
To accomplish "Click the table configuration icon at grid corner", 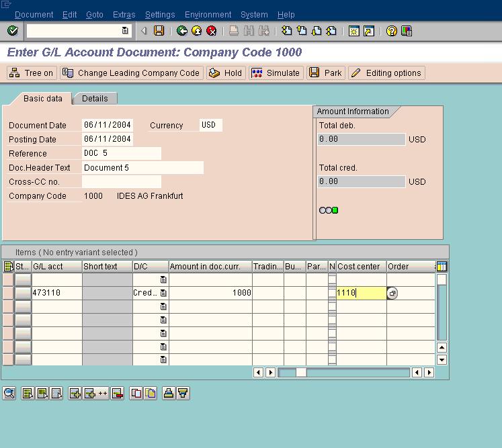I will pos(442,267).
